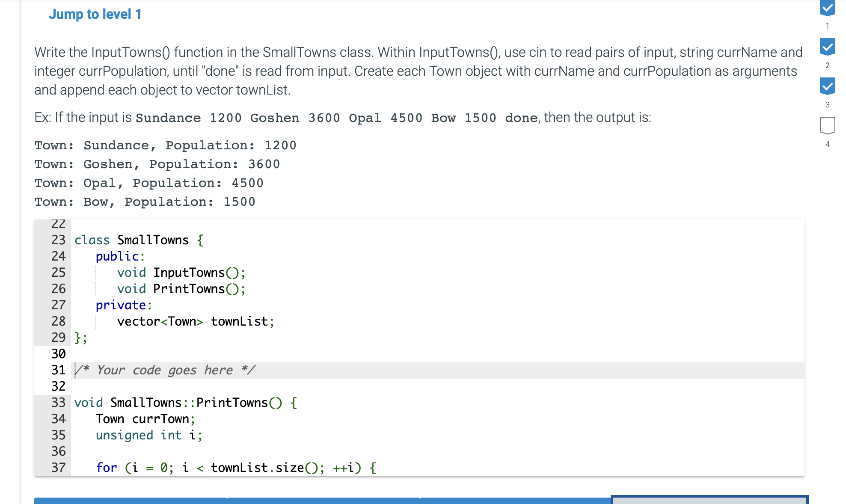
Task: Click the "private:" keyword in the editor
Action: 123,305
